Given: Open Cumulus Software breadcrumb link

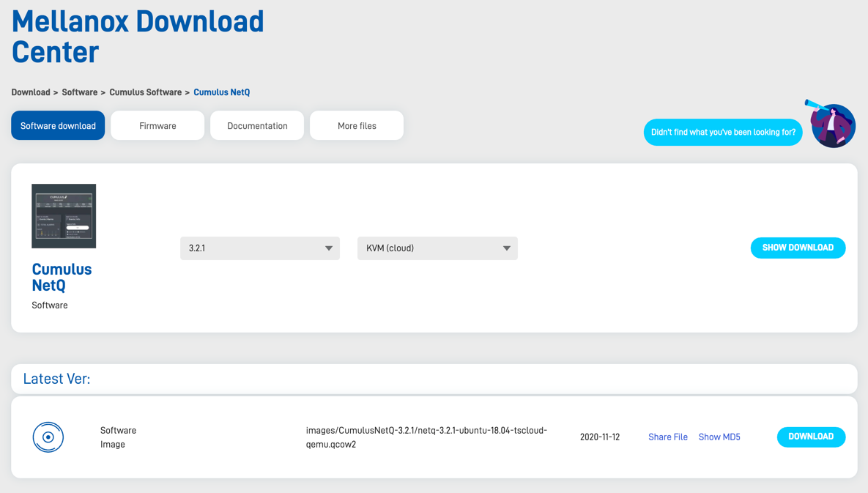Looking at the screenshot, I should click(x=145, y=92).
